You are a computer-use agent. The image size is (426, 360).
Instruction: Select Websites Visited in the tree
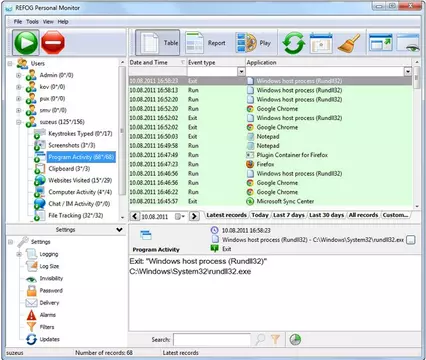[x=80, y=180]
